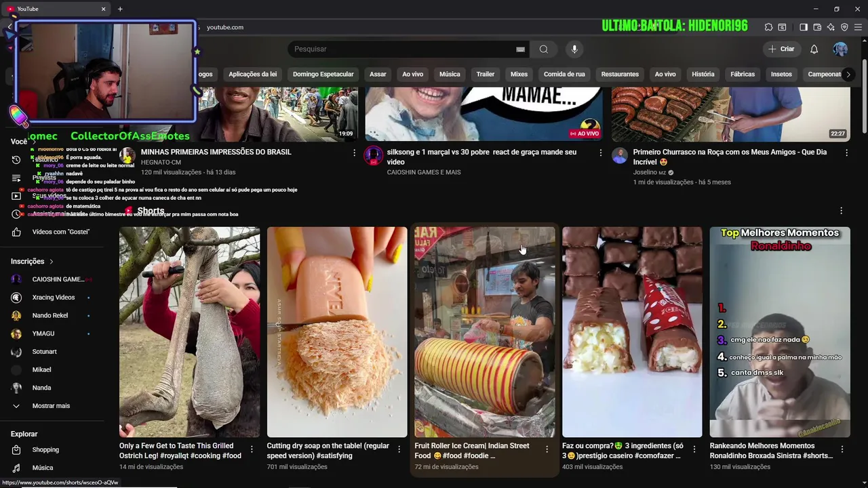868x488 pixels.
Task: Open Xracing Videos subscription
Action: (52, 298)
